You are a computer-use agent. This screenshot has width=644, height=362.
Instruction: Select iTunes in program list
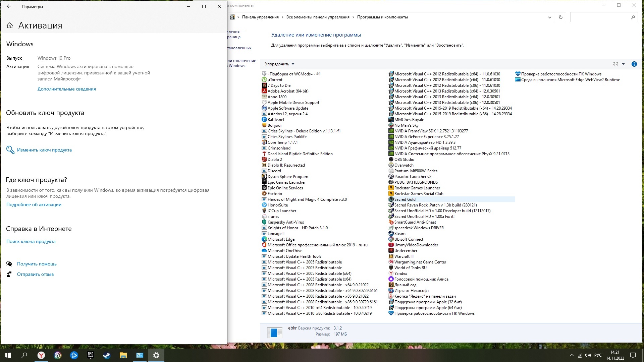tap(273, 217)
